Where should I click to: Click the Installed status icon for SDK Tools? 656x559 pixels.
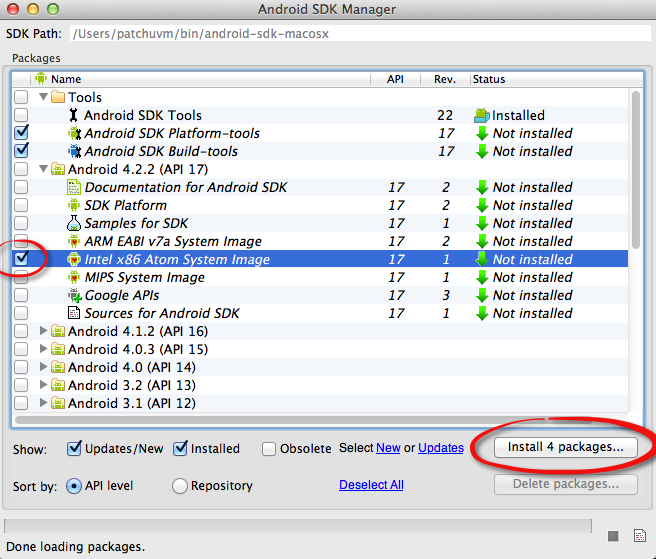point(482,115)
